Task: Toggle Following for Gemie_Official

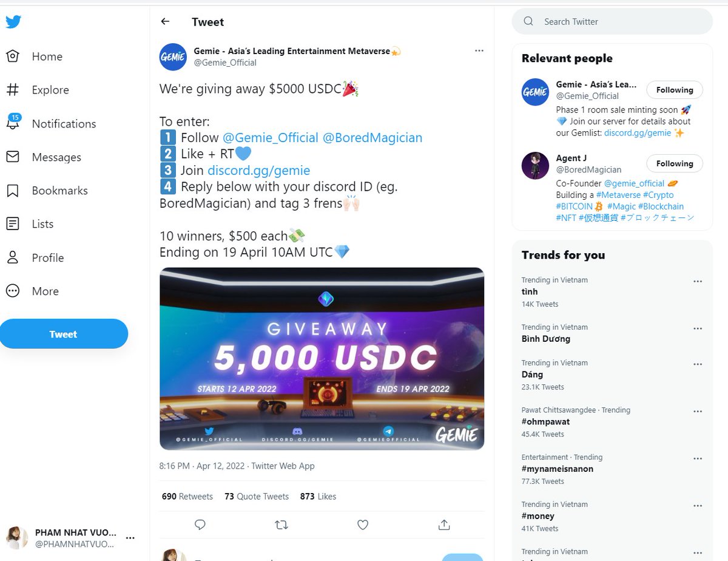Action: point(675,90)
